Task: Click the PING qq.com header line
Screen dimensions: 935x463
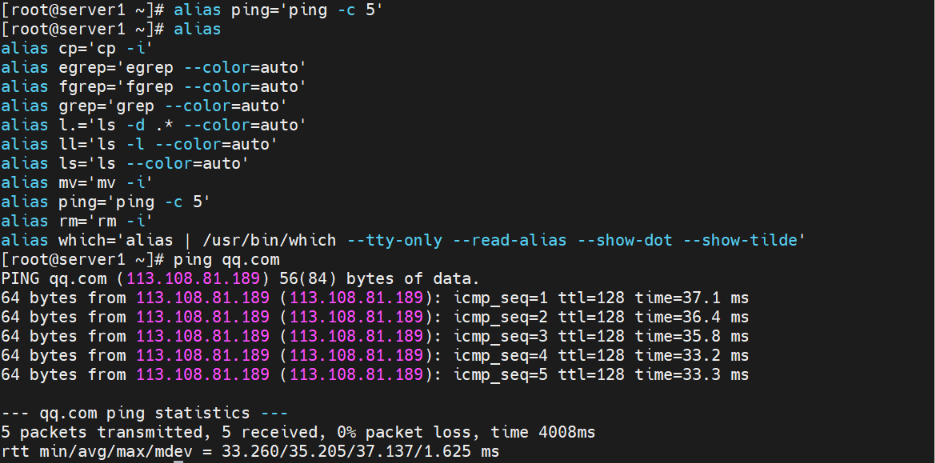Action: click(240, 278)
